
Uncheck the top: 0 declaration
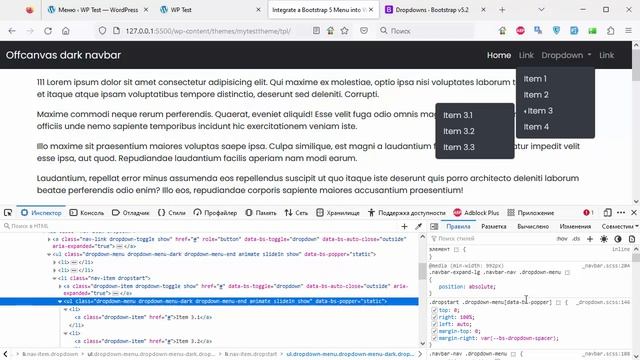coord(434,310)
